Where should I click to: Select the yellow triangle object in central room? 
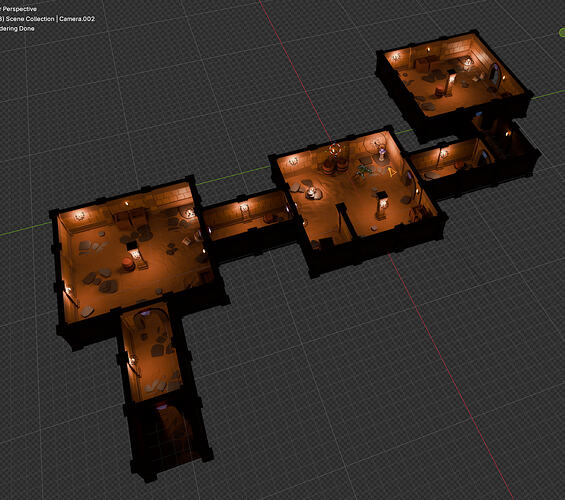(391, 172)
